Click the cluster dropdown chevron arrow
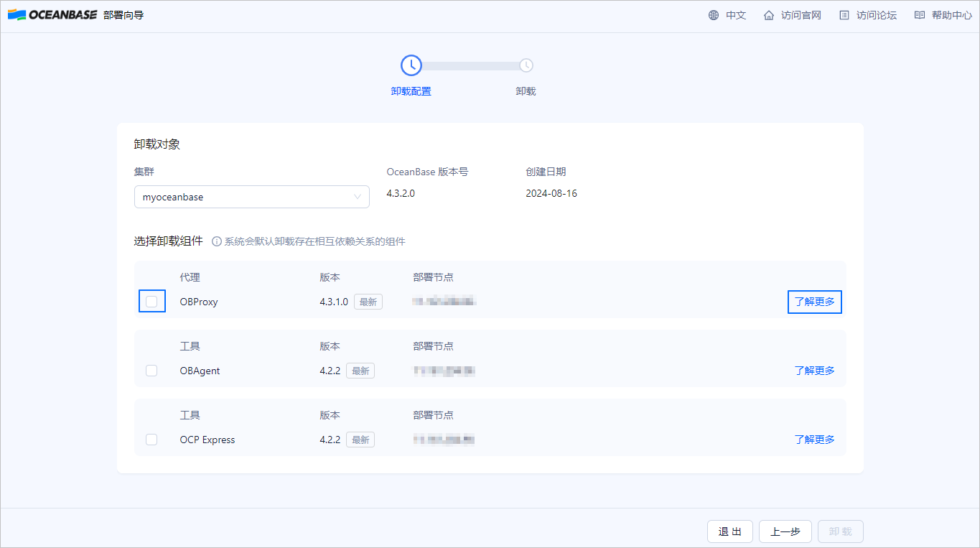The image size is (980, 548). click(358, 197)
